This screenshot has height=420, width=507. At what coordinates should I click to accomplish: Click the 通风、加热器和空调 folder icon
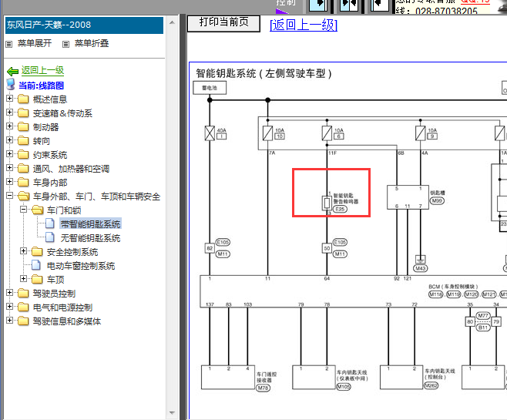pyautogui.click(x=23, y=169)
